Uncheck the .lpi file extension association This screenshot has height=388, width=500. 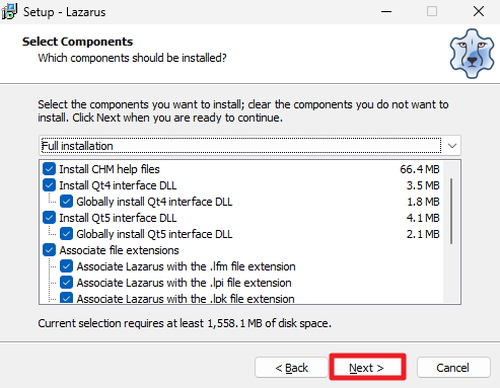[66, 283]
